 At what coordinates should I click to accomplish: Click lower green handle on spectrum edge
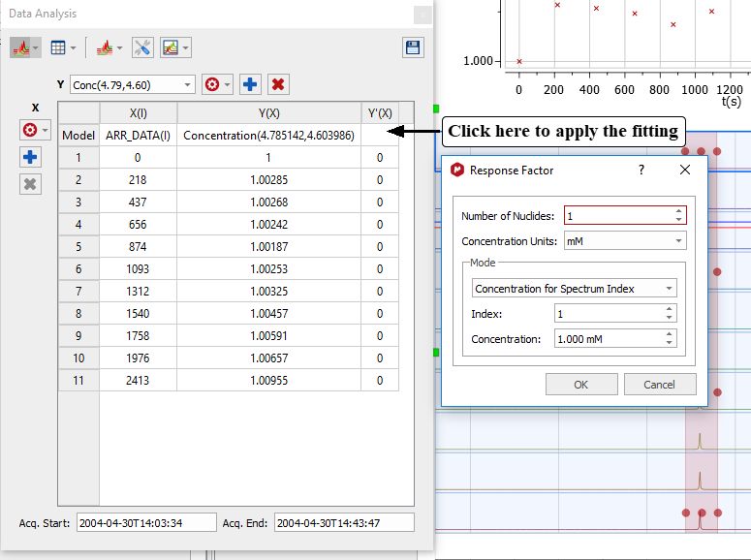436,353
